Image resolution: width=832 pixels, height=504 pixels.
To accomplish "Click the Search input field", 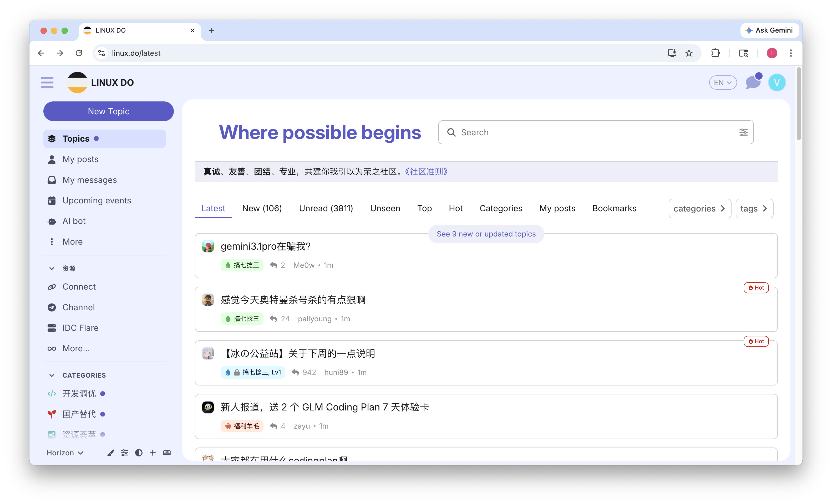I will click(x=596, y=132).
